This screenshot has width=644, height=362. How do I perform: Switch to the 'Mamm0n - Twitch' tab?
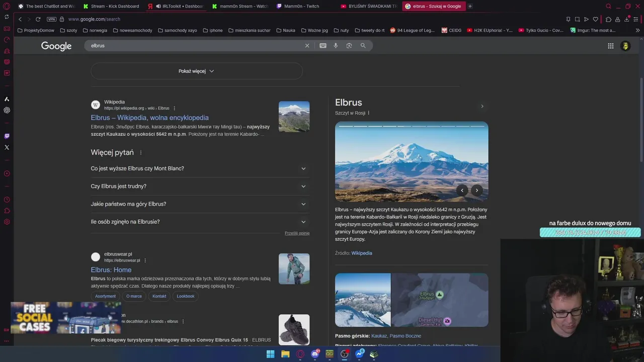(304, 6)
